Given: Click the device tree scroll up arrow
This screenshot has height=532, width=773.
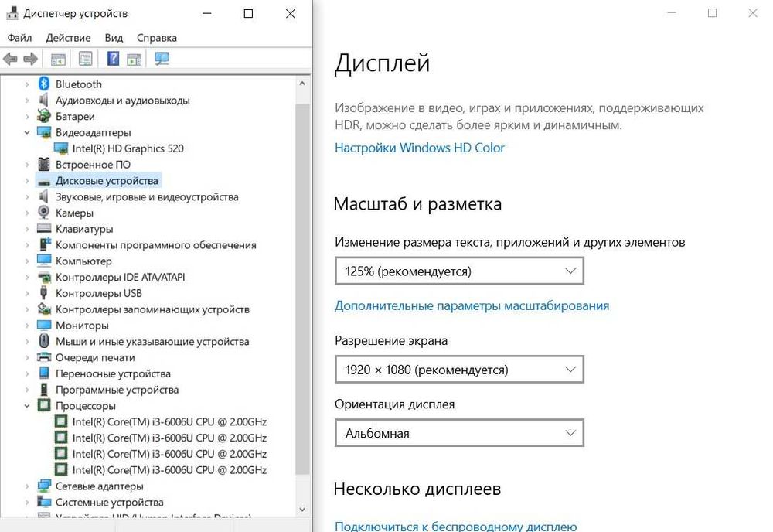Looking at the screenshot, I should point(302,84).
